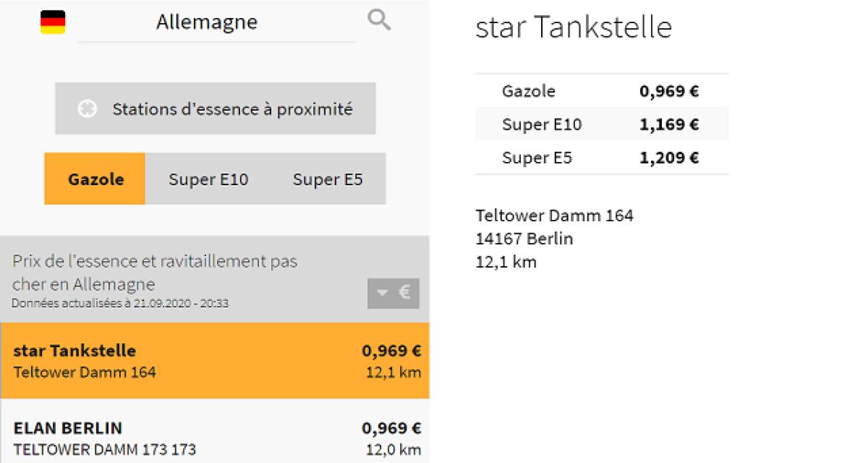Image resolution: width=868 pixels, height=463 pixels.
Task: Click the 12,1 km distance in list
Action: coord(393,373)
